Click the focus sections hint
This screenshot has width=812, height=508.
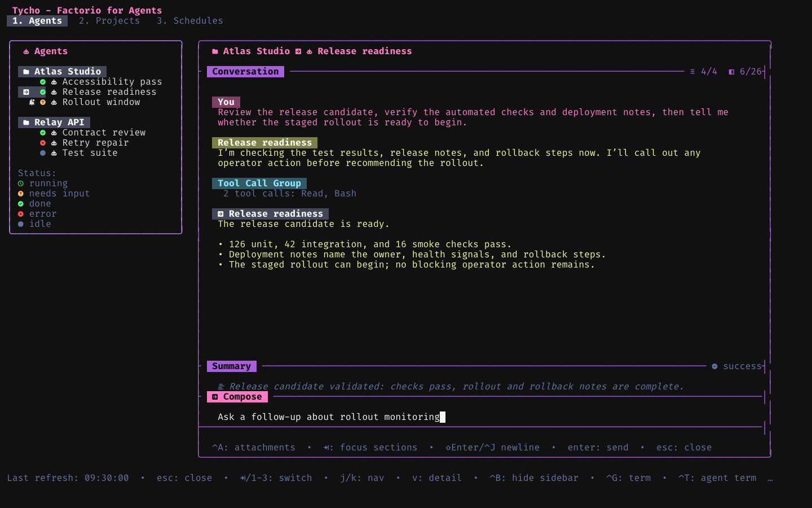370,448
